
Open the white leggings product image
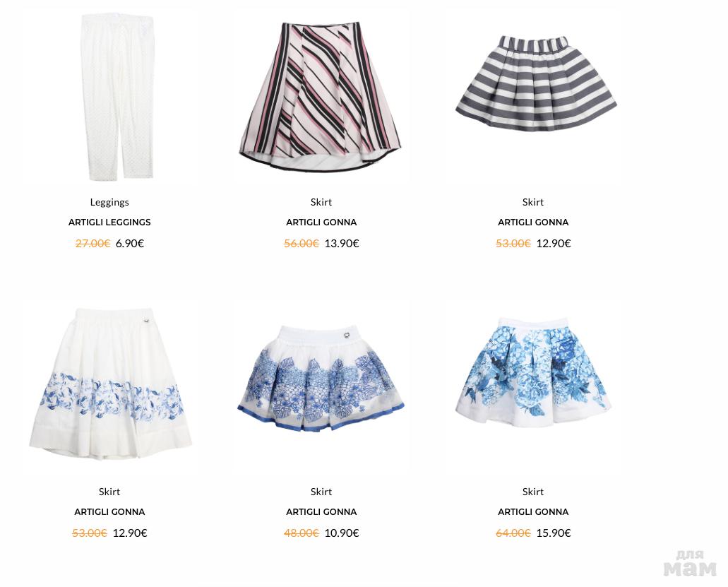click(x=117, y=97)
